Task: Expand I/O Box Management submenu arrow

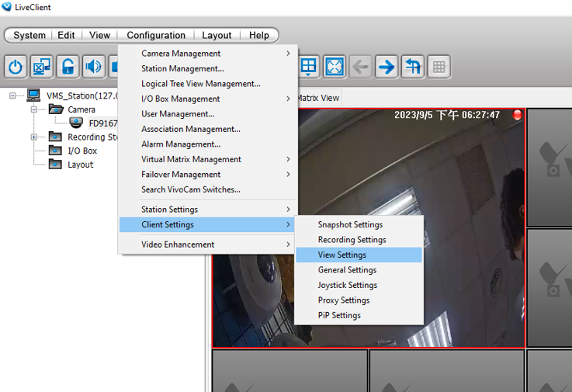Action: 288,99
